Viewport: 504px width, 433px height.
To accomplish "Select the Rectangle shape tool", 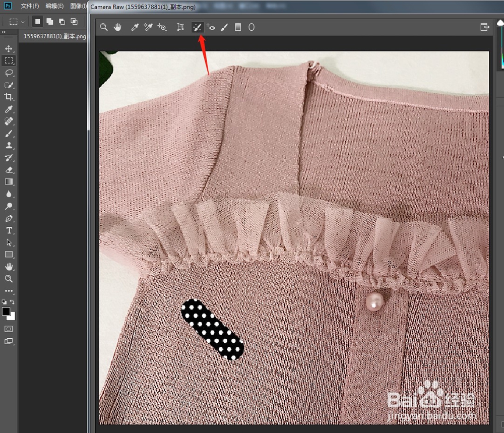I will tap(9, 255).
